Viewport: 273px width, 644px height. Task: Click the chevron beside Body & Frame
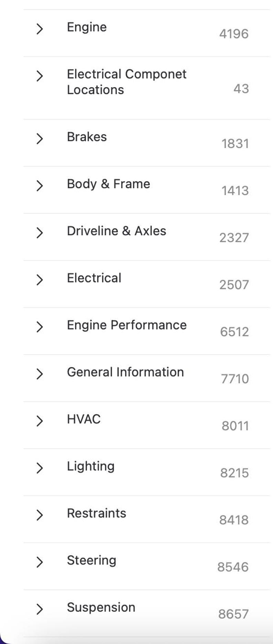[x=40, y=185]
